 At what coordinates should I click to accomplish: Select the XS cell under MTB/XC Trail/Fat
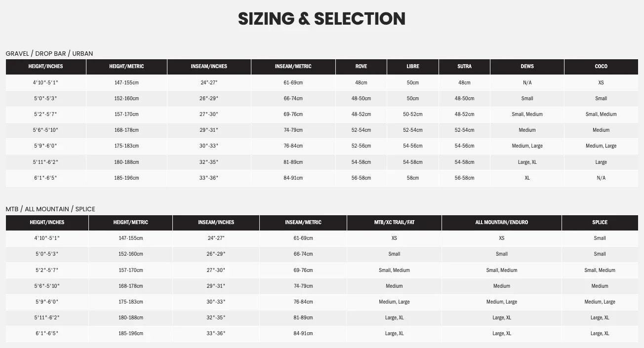pyautogui.click(x=394, y=238)
